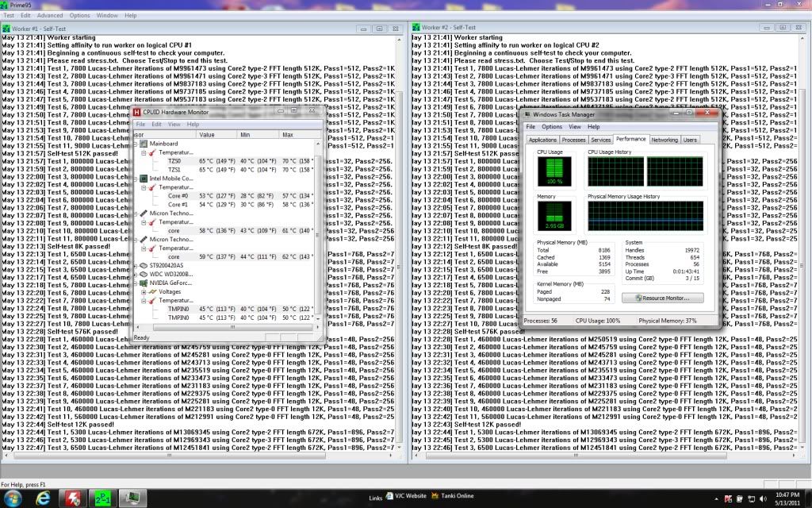Click icon on Resource Monitor button

638,298
